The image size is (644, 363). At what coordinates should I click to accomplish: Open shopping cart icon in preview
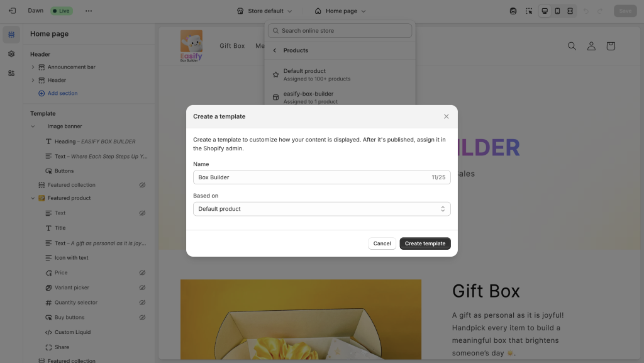(611, 46)
